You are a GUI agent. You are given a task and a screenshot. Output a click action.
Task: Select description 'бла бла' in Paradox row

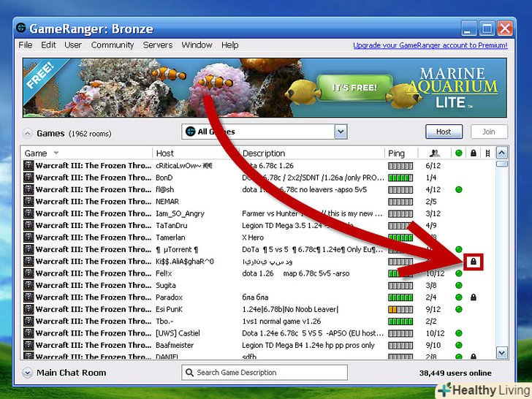255,297
